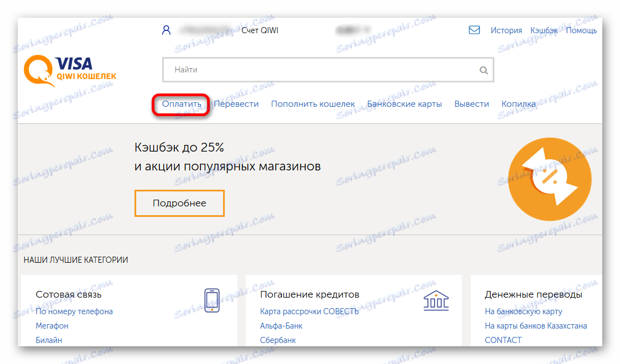Open the messages envelope icon

(x=474, y=30)
